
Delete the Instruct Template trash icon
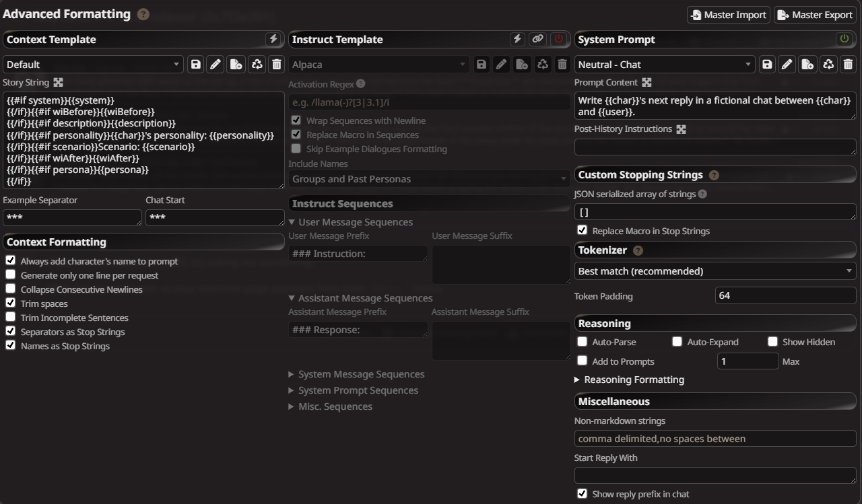point(562,65)
